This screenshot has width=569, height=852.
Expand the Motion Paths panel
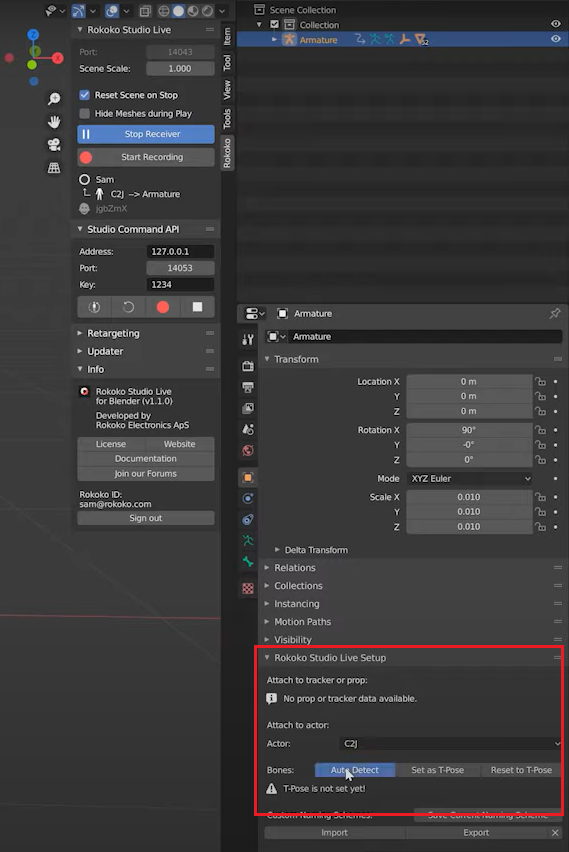click(267, 621)
